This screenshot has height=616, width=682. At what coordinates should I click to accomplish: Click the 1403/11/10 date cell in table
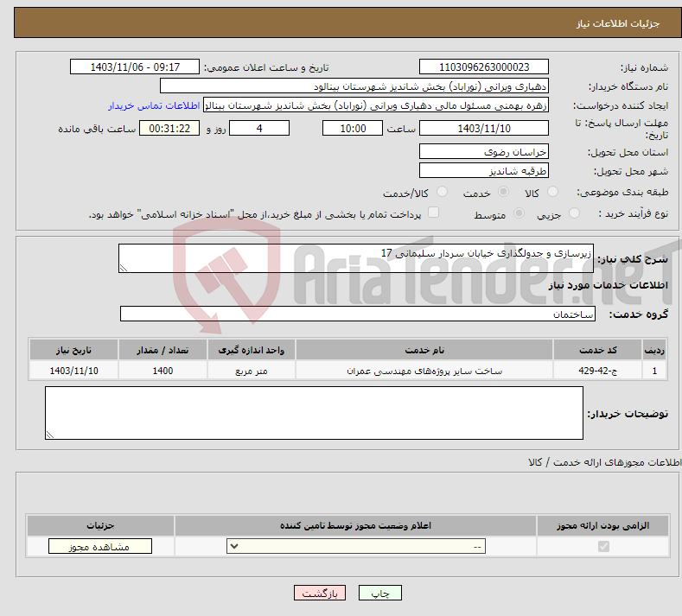tap(74, 371)
